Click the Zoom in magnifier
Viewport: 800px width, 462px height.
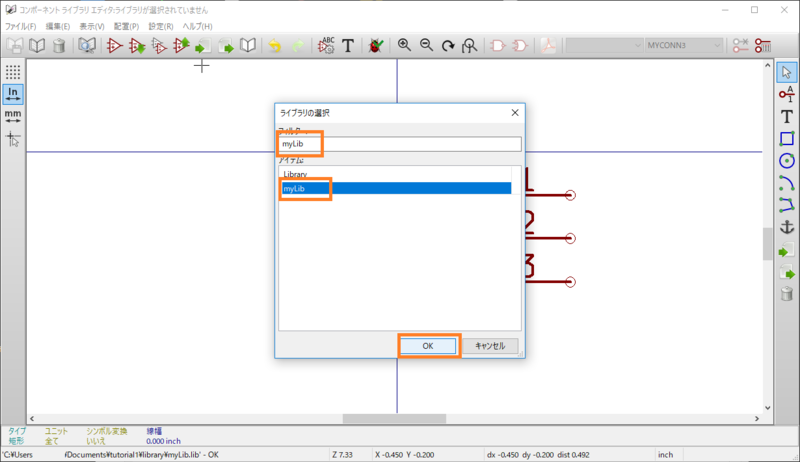404,45
